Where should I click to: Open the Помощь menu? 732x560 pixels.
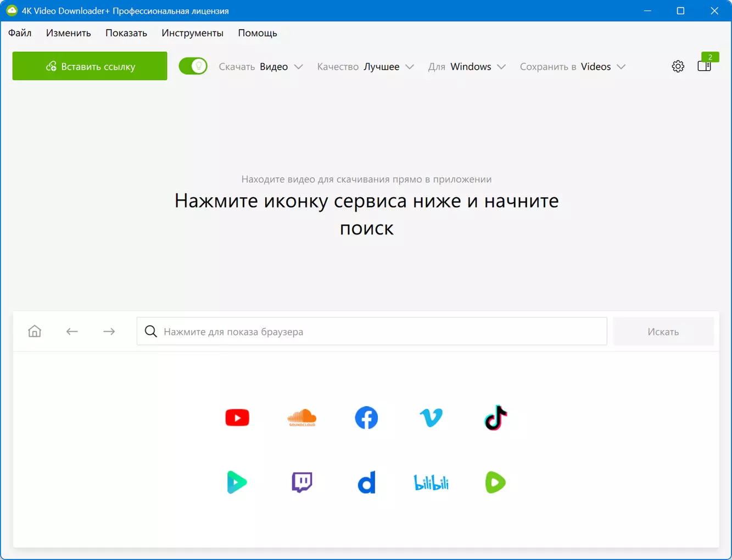258,33
